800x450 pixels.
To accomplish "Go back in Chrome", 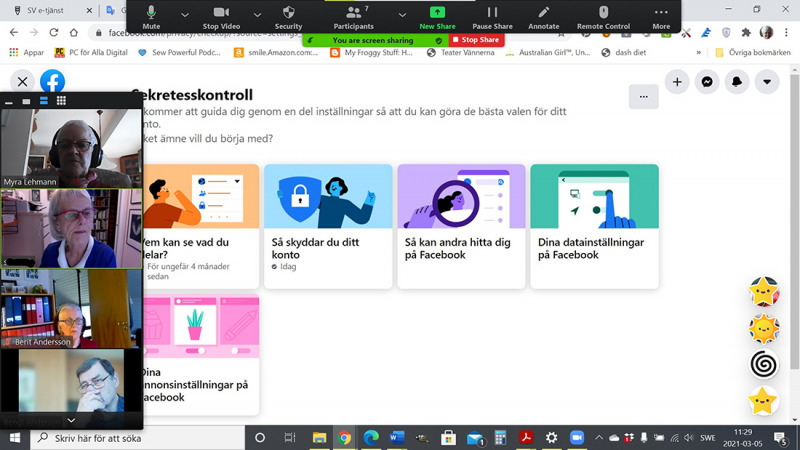I will (14, 33).
